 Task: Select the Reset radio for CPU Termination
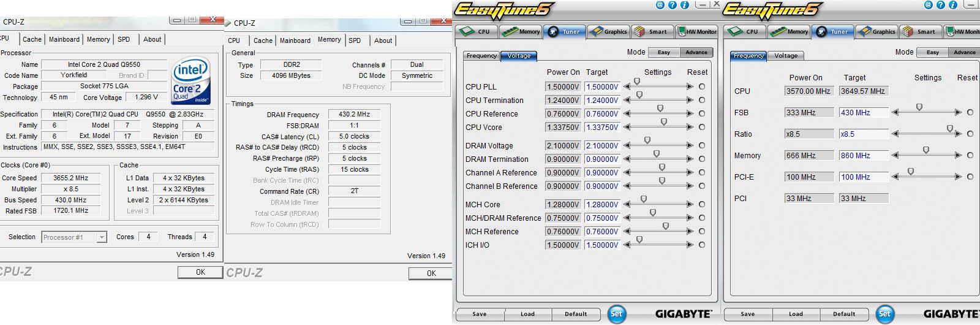pos(702,101)
